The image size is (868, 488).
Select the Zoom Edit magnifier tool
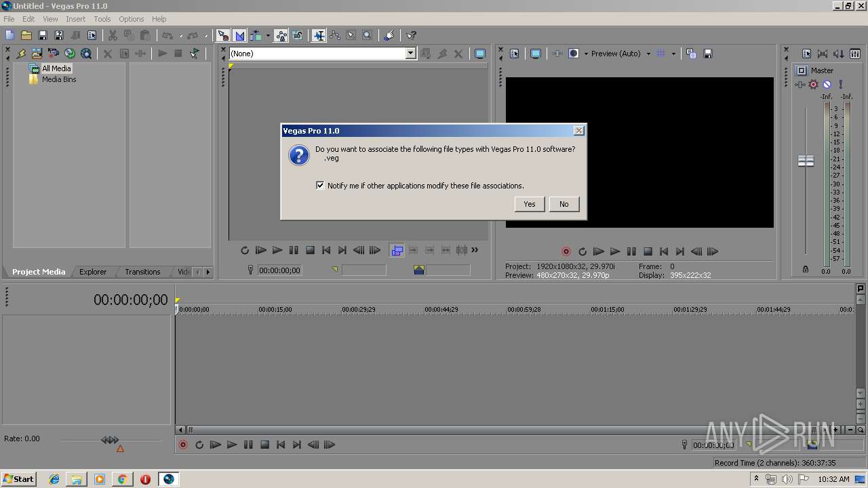(x=368, y=35)
